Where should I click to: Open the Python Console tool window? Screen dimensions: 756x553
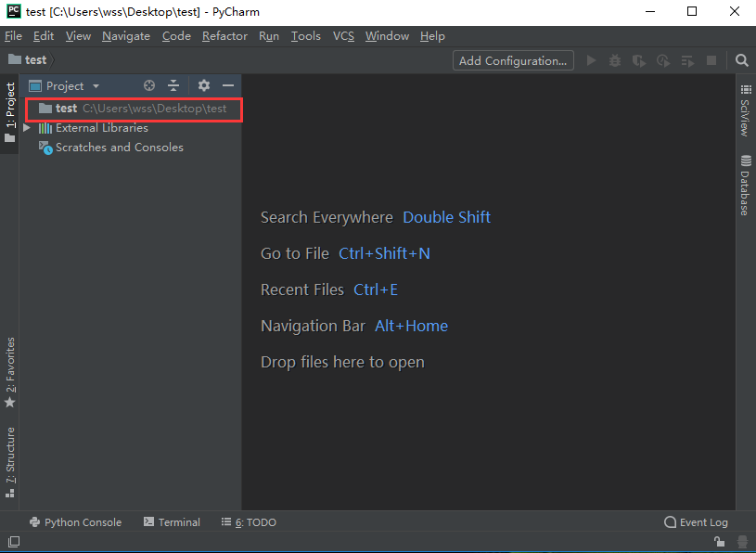[x=76, y=522]
